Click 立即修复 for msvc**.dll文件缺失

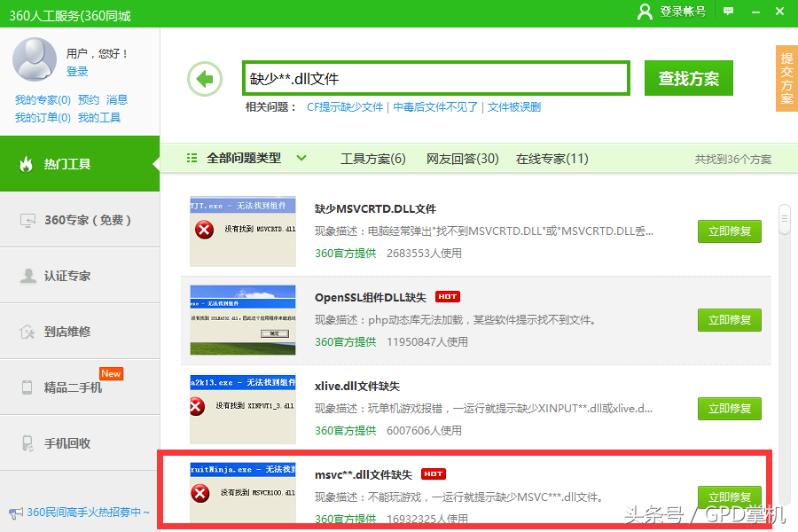730,497
